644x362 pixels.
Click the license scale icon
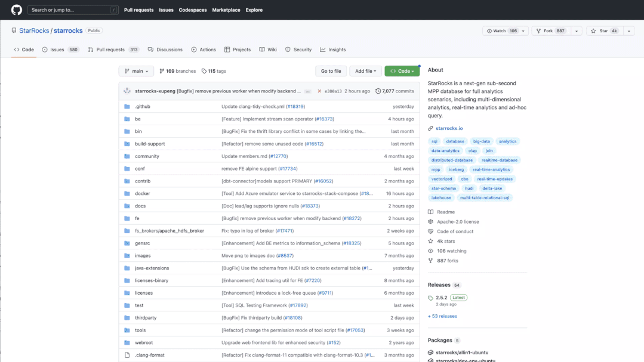click(430, 222)
